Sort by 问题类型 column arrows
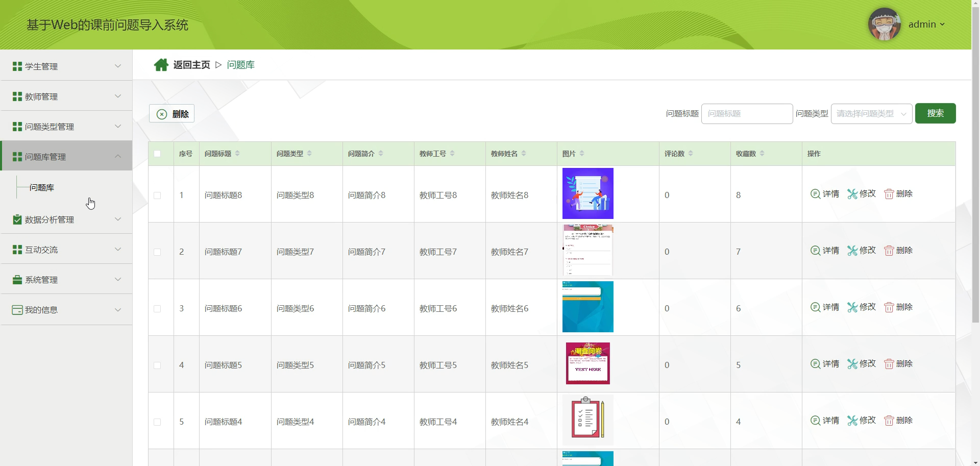 [309, 154]
